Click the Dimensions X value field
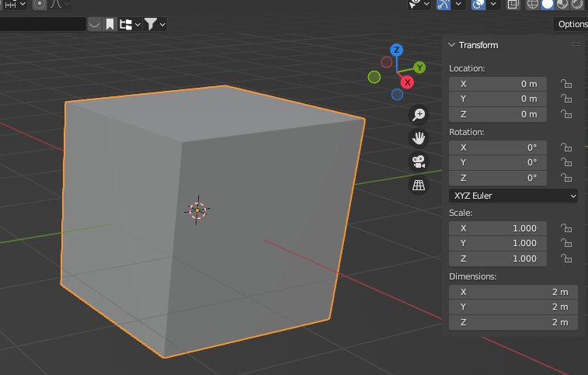This screenshot has height=375, width=588. tap(513, 292)
